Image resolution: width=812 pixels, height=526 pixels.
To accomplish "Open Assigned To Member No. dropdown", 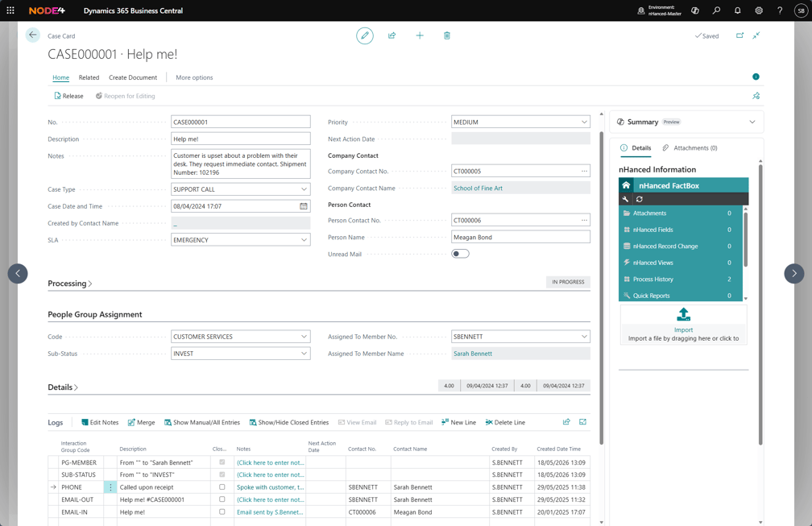I will [x=584, y=337].
